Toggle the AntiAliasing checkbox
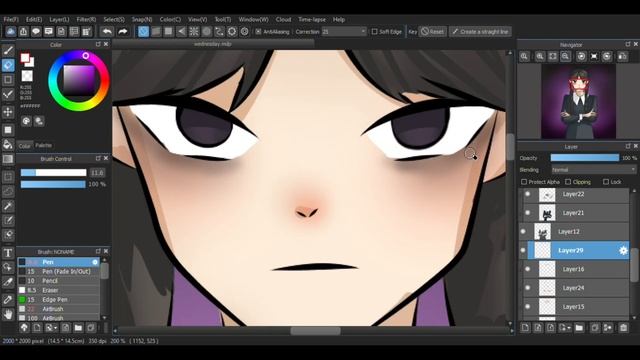 pos(258,32)
